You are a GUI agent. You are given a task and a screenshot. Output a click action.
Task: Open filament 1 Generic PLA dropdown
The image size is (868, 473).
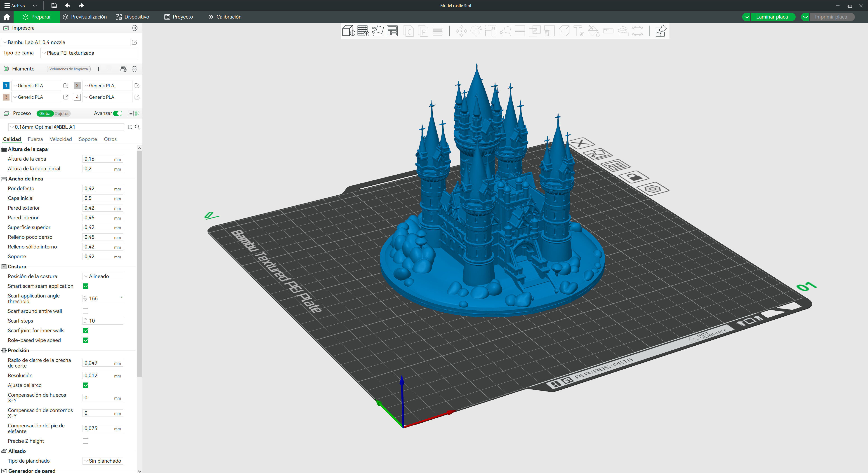click(36, 86)
